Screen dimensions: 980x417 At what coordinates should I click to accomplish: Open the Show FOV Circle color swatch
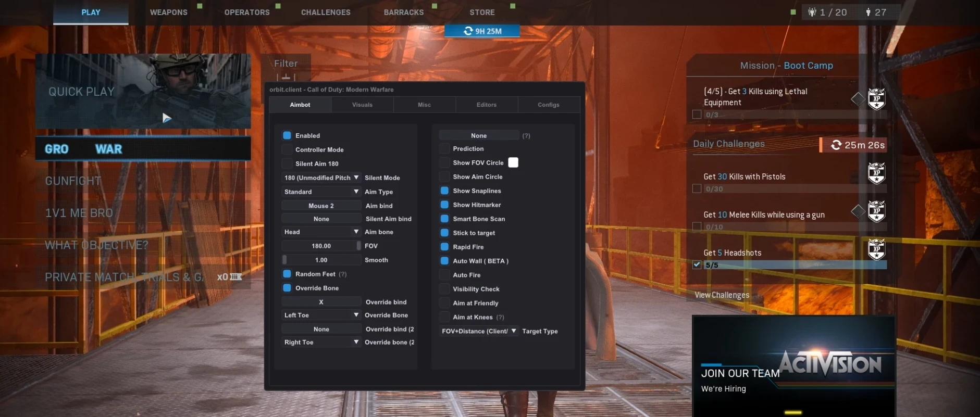[513, 162]
